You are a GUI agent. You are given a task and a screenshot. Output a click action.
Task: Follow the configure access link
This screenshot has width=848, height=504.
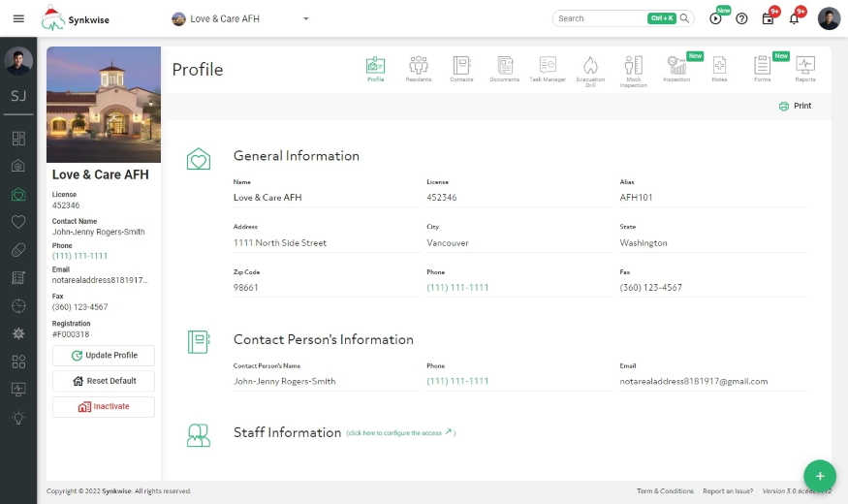(399, 433)
